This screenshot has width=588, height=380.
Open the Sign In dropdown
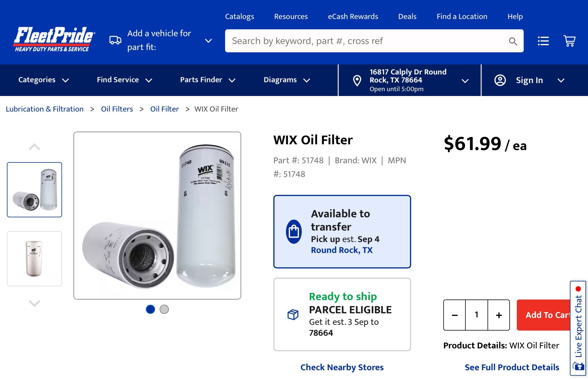pos(561,81)
